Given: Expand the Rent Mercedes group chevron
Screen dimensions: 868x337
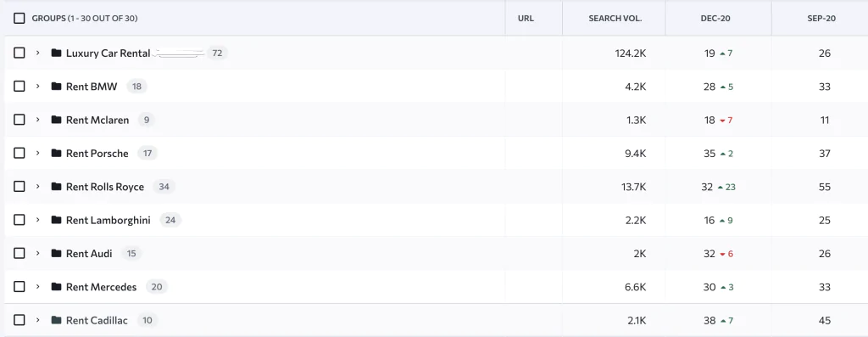Looking at the screenshot, I should (x=37, y=287).
